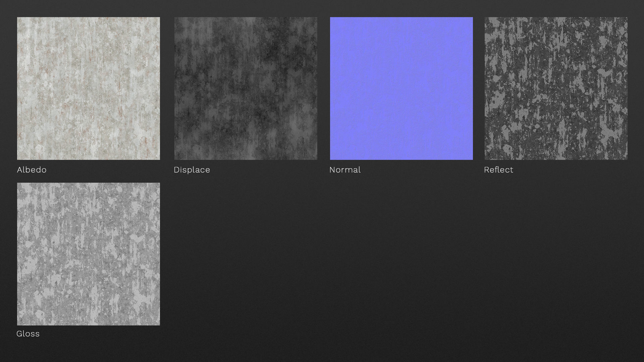Click the 'Albedo' label text
This screenshot has height=362, width=644.
(x=32, y=170)
